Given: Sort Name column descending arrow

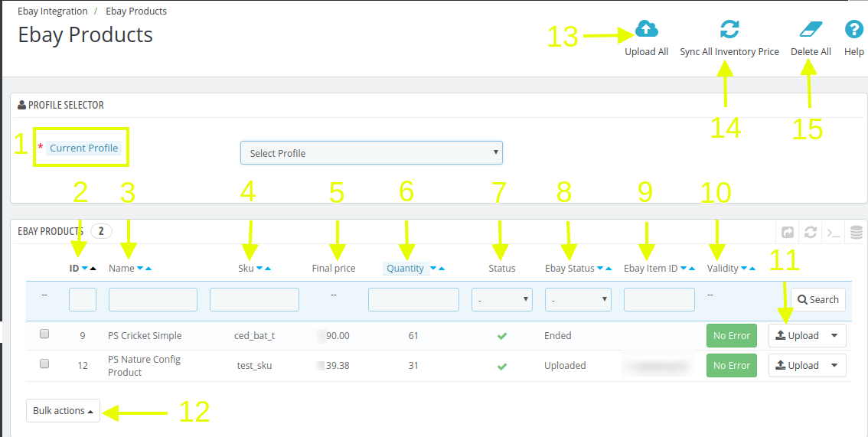Looking at the screenshot, I should [x=140, y=269].
